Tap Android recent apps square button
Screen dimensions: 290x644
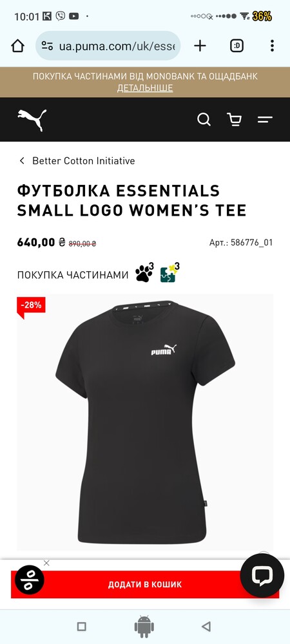81,627
